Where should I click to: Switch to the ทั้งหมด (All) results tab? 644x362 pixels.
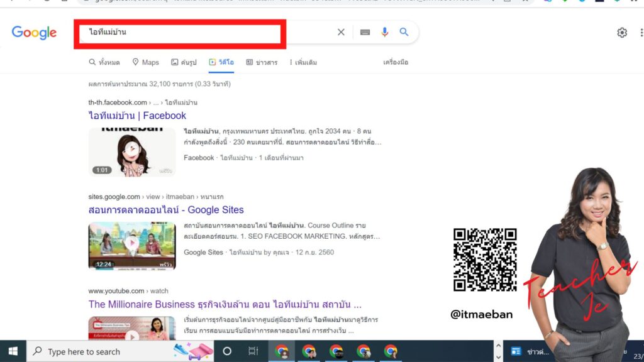pyautogui.click(x=104, y=62)
